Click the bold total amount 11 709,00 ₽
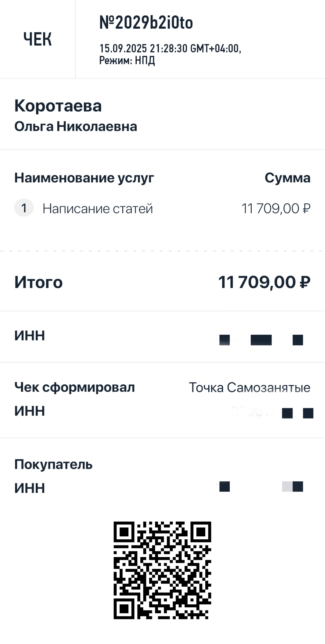The height and width of the screenshot is (644, 325). click(264, 282)
